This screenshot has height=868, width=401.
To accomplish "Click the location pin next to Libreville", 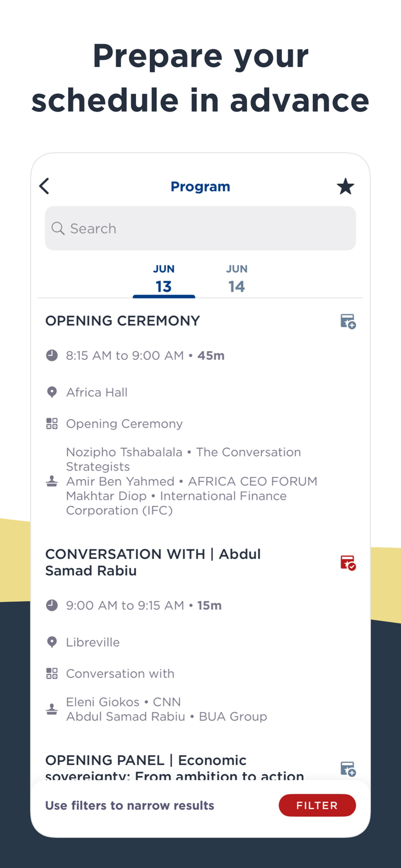I will click(x=51, y=642).
